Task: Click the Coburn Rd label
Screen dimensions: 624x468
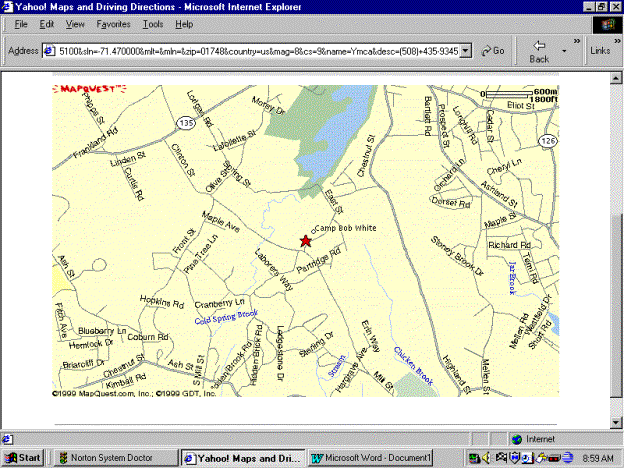Action: (x=148, y=337)
